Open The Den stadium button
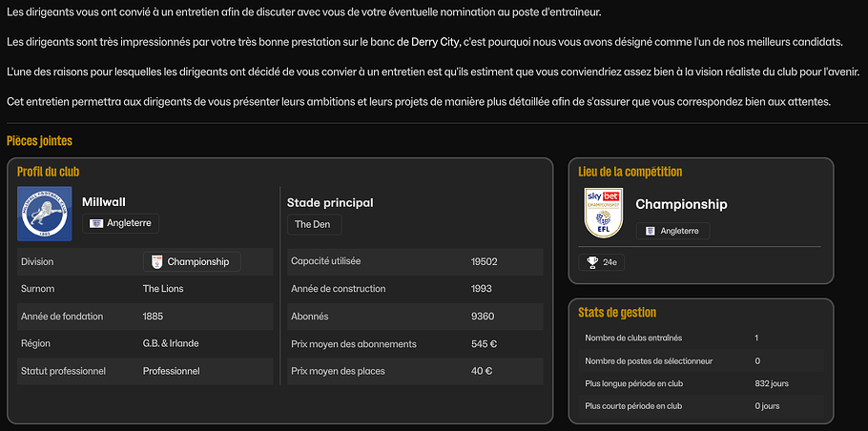This screenshot has width=868, height=431. tap(314, 224)
